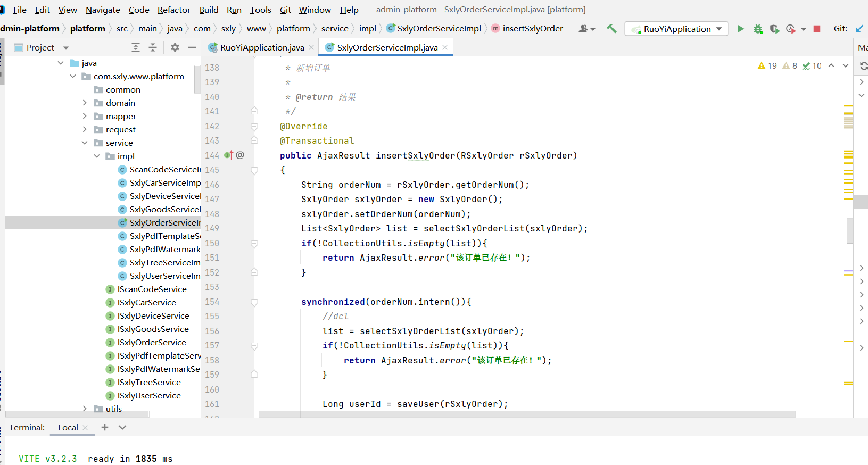Run with coverage icon
Image resolution: width=868 pixels, height=465 pixels.
click(775, 29)
